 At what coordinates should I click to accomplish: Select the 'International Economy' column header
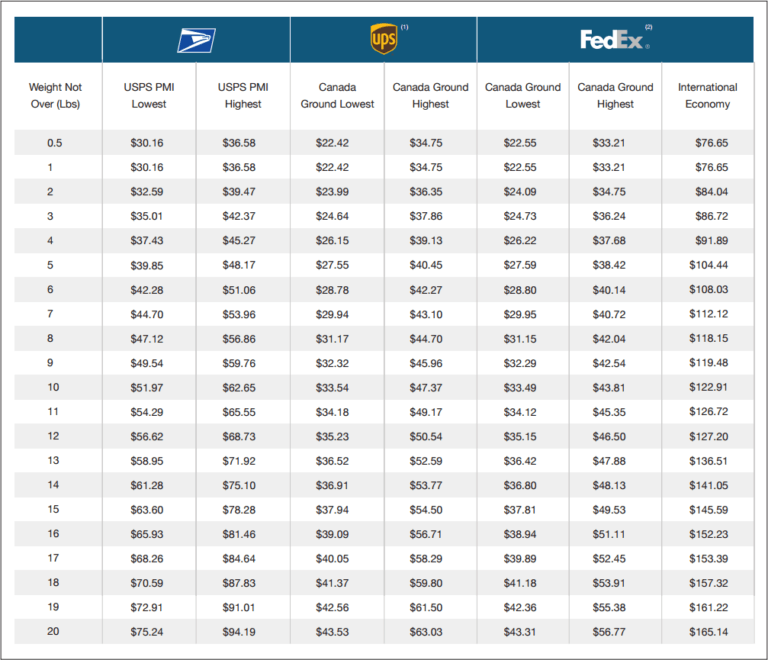(707, 95)
